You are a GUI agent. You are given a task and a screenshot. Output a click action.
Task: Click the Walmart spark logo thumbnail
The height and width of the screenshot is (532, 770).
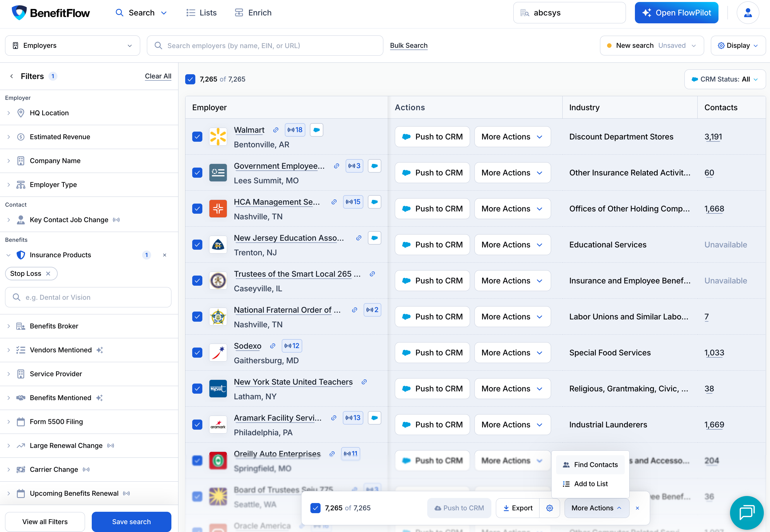[218, 137]
